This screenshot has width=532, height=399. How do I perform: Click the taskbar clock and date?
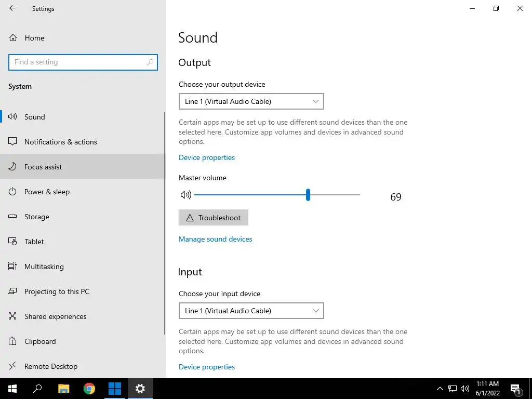click(x=487, y=389)
